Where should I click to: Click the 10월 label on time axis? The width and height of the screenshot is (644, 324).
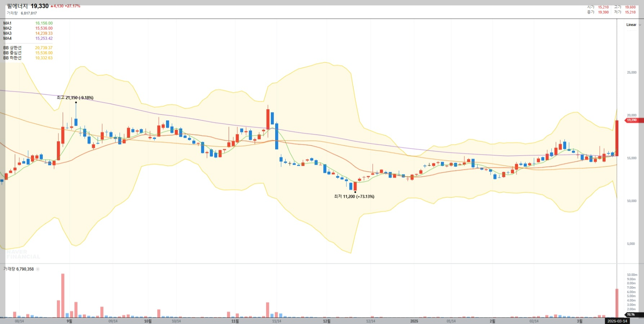coord(148,321)
